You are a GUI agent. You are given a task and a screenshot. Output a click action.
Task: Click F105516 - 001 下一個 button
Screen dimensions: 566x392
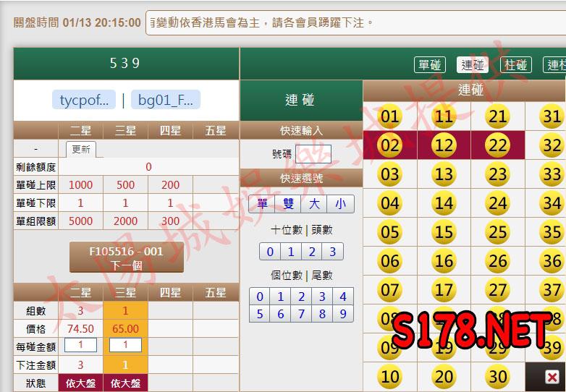click(x=127, y=257)
